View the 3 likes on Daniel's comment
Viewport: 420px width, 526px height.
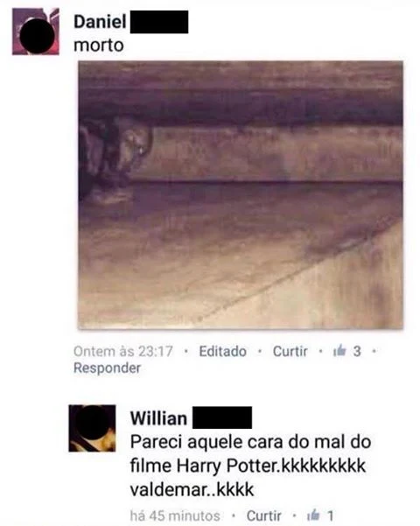click(x=357, y=351)
